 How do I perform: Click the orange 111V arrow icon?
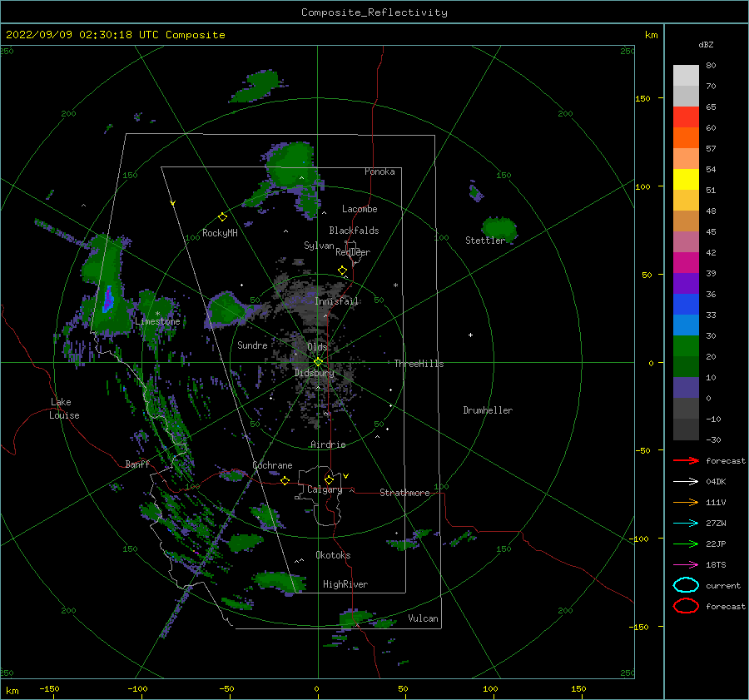(x=686, y=502)
